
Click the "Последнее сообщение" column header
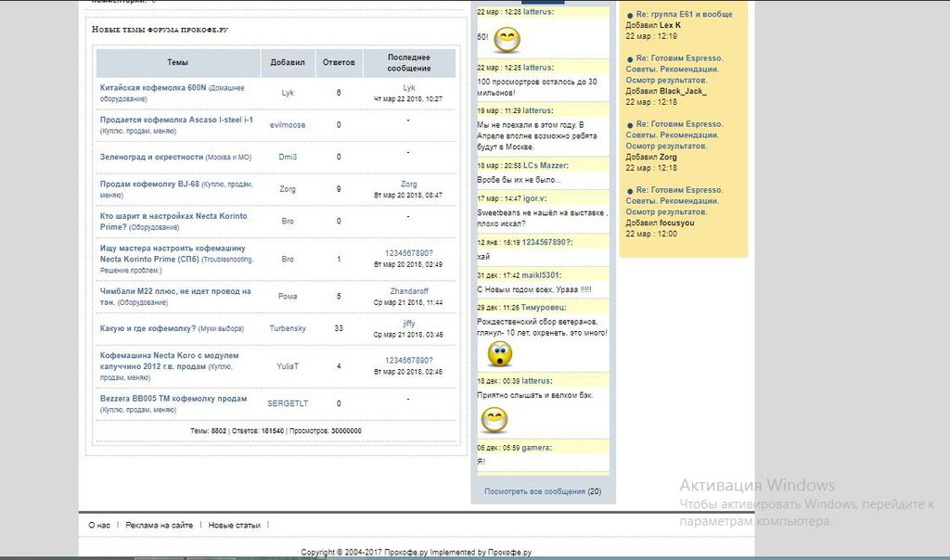coord(409,62)
